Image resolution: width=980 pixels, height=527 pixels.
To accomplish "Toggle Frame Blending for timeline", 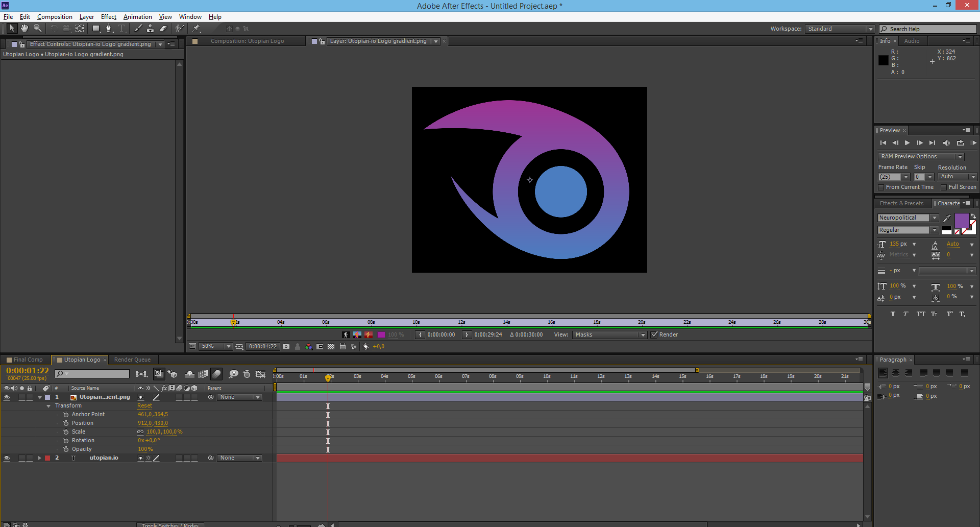I will pos(203,374).
